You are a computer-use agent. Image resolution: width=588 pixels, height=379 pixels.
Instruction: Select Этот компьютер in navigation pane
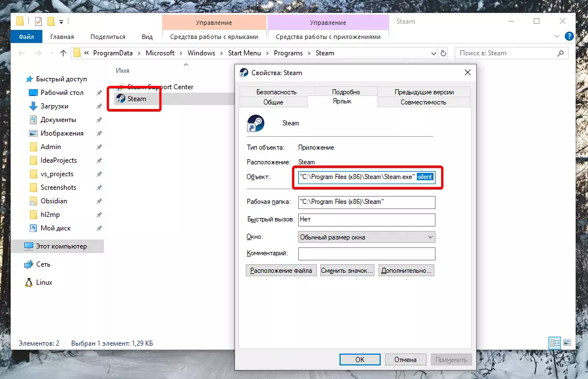coord(58,246)
